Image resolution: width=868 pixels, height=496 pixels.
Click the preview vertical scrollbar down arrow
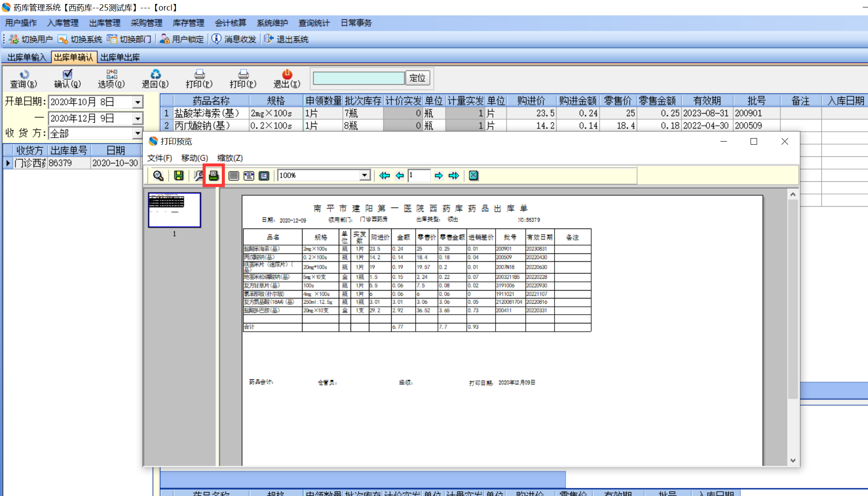click(x=793, y=460)
